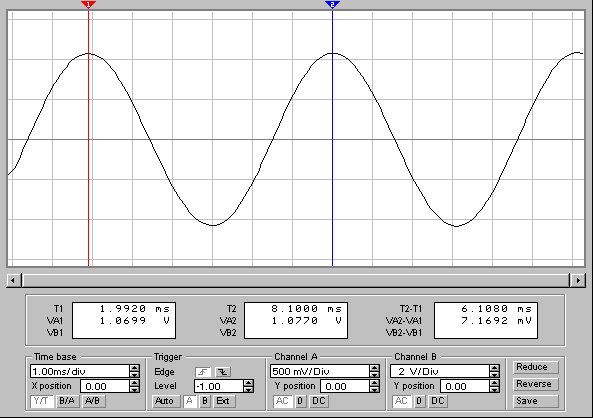Click the Channel B 2 V/Div field

440,371
